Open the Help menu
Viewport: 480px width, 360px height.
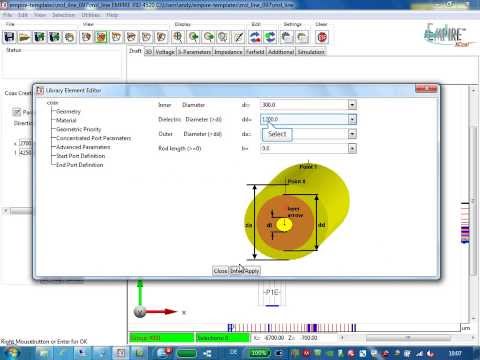112,15
